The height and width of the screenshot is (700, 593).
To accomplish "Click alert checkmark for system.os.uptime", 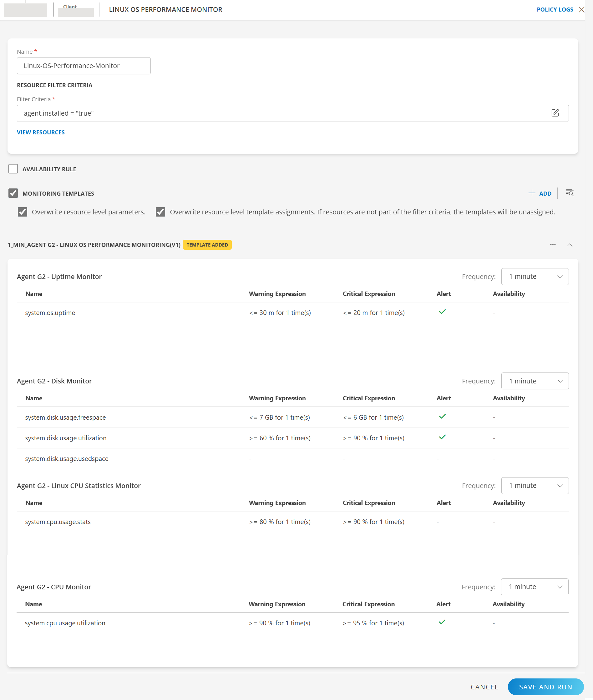I will pos(442,312).
